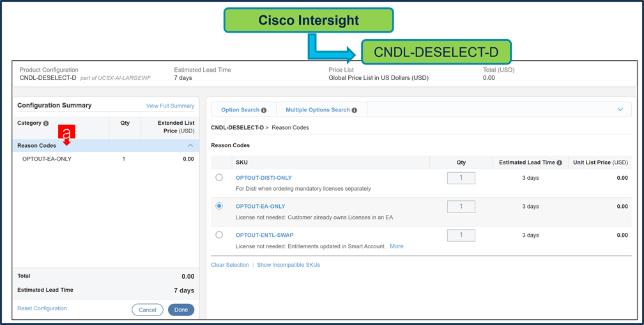Select OPTOUT-EA-ONLY row in Configuration Summary
Screen dimensions: 644x325
coord(106,159)
